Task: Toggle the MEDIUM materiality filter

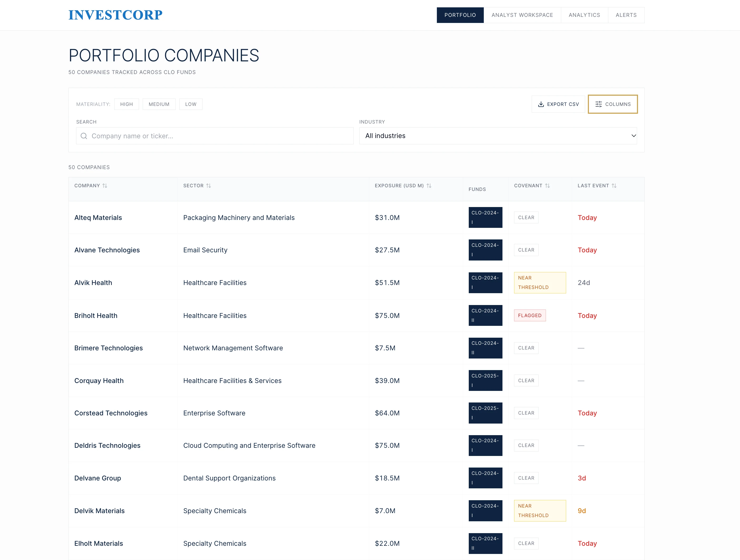Action: (159, 104)
